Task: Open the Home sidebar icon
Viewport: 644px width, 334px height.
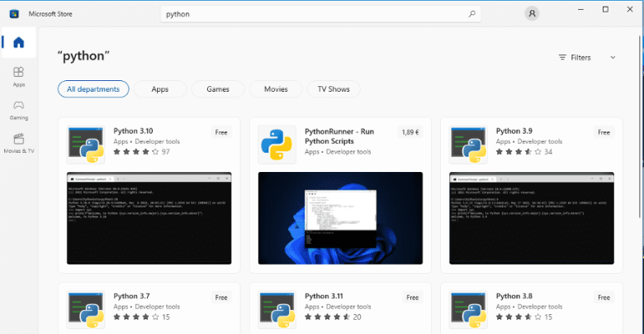Action: click(19, 42)
